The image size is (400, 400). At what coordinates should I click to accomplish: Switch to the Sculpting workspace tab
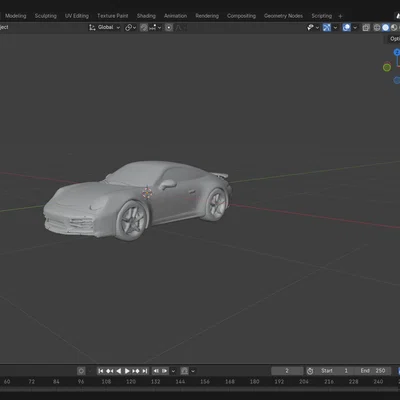[x=46, y=16]
